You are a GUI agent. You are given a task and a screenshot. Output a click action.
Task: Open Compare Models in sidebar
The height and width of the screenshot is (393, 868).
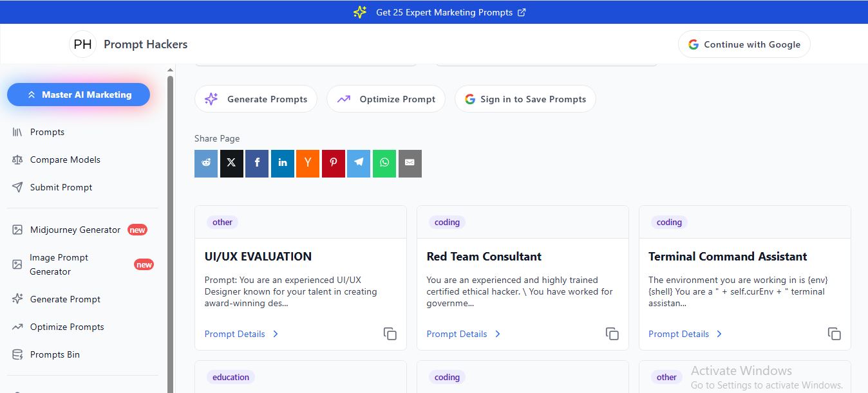(65, 160)
